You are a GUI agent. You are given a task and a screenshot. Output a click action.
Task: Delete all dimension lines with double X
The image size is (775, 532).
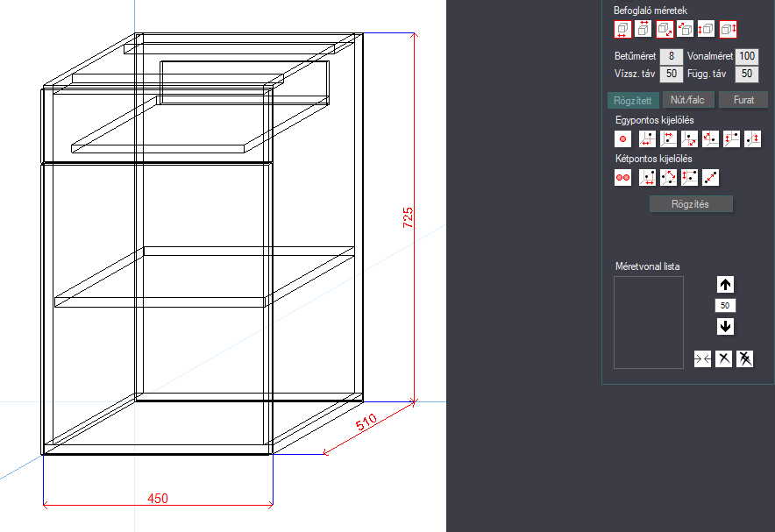click(745, 358)
